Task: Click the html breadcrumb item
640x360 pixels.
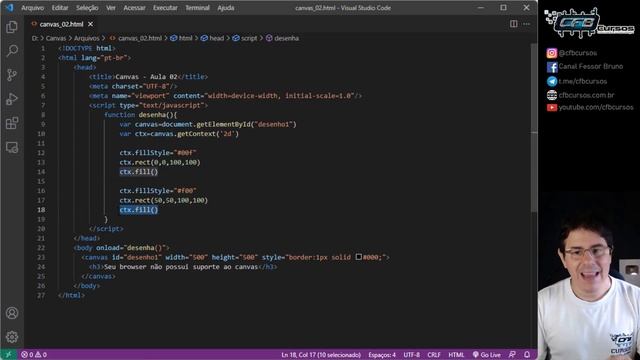Action: [185, 38]
